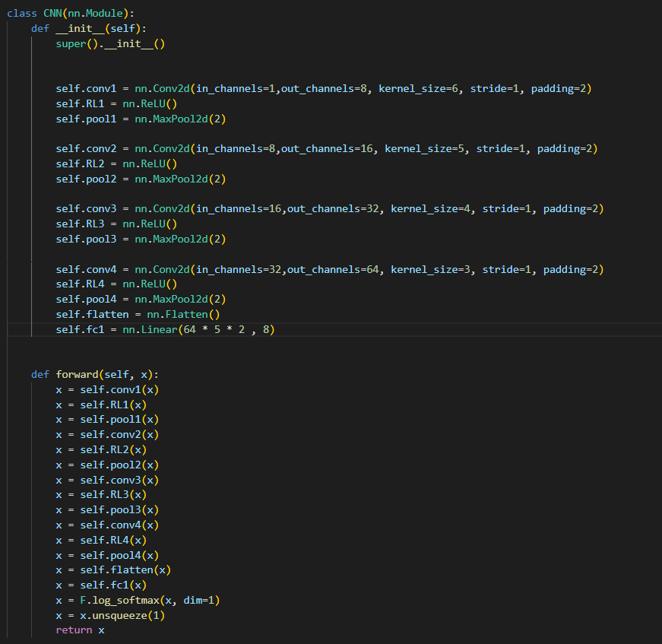Click the def __init__(self) line
The image size is (662, 644).
click(x=89, y=29)
